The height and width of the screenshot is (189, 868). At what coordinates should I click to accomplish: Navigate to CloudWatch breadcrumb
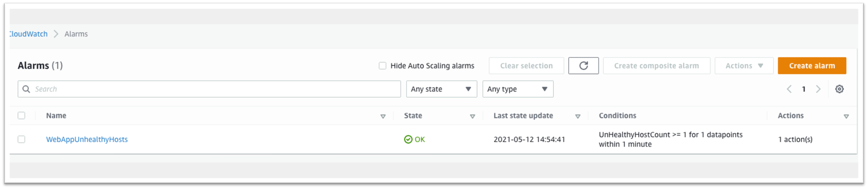pos(28,34)
